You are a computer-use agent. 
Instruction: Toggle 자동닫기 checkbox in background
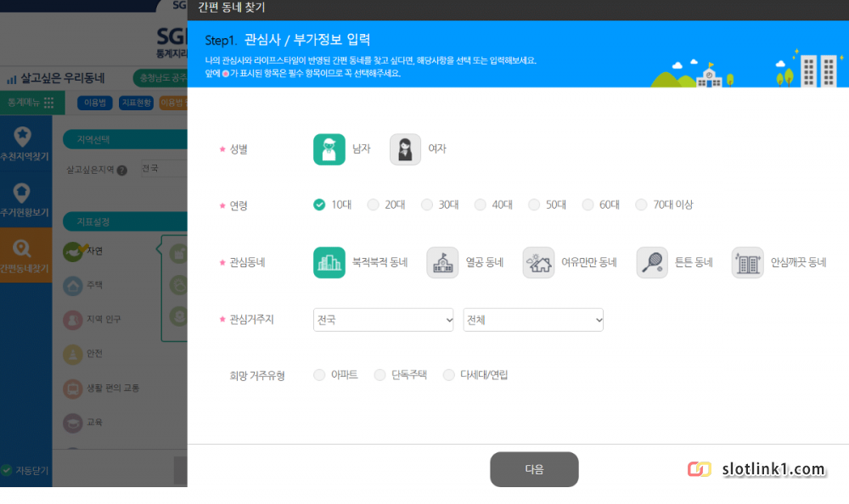pos(7,470)
